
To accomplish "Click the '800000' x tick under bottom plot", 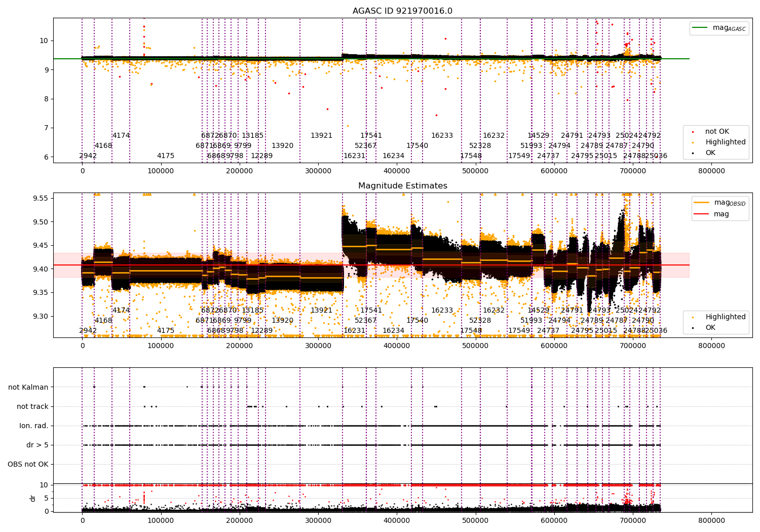I will pyautogui.click(x=711, y=520).
